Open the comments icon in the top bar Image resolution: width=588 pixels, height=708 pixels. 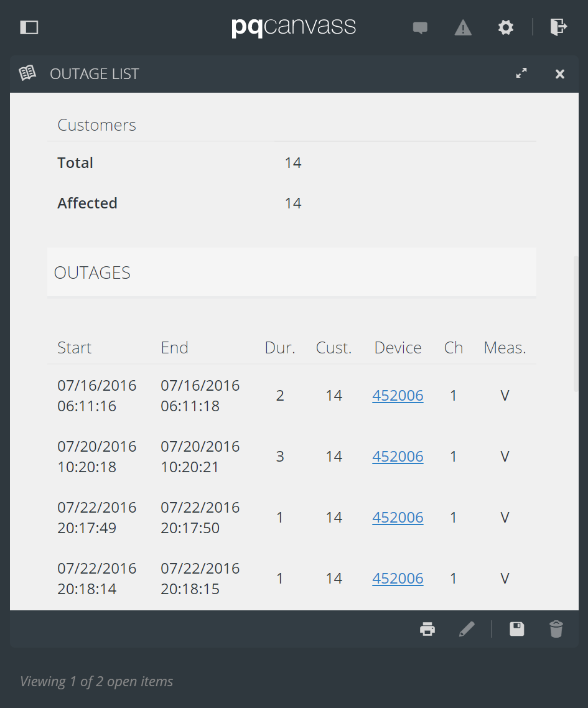tap(420, 27)
